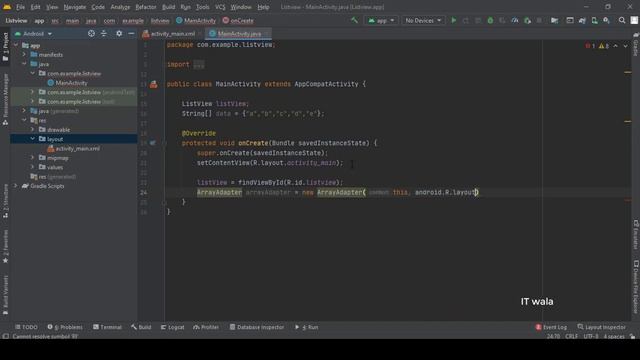Screen dimensions: 640x360
Task: Click the scroll-from-source target icon
Action: tap(91, 33)
